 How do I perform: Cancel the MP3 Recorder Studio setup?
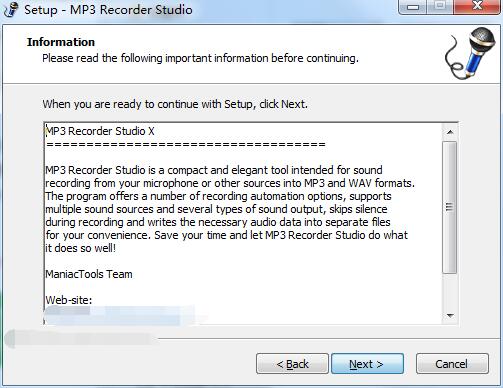point(452,364)
